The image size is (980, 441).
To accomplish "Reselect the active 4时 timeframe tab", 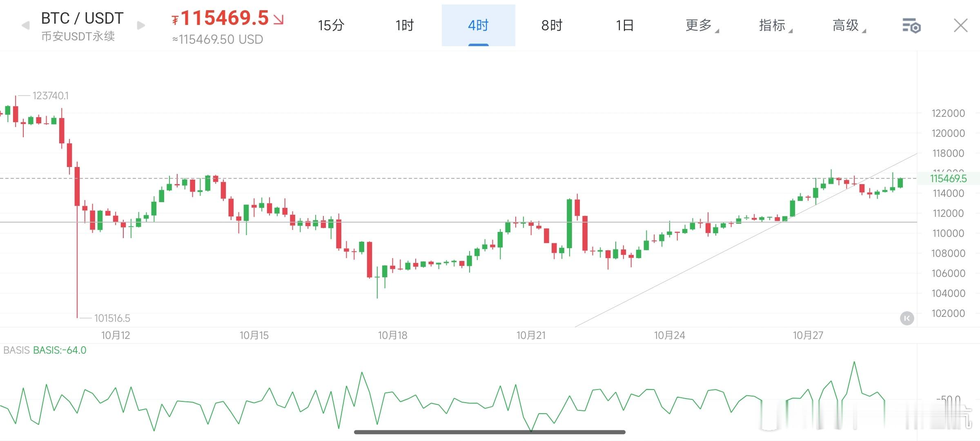I will click(x=478, y=25).
